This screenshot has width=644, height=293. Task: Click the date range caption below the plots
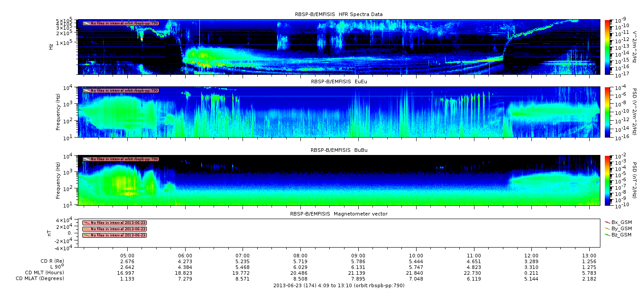339,285
